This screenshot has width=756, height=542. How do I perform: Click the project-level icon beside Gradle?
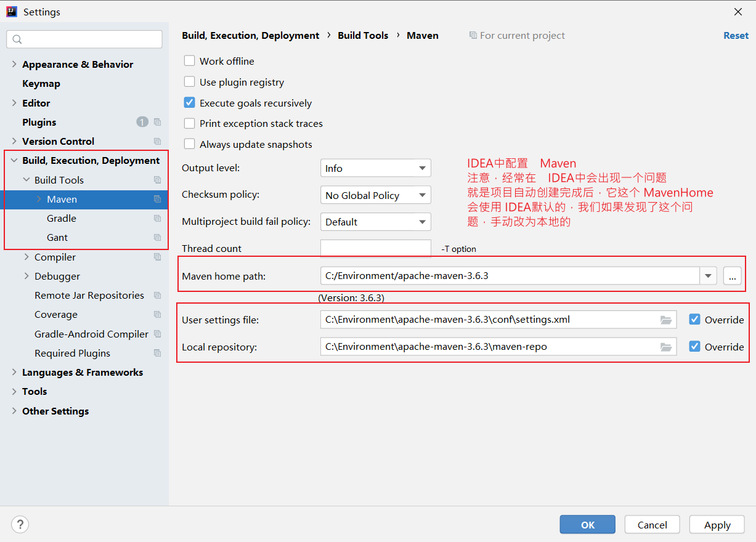[x=157, y=219]
